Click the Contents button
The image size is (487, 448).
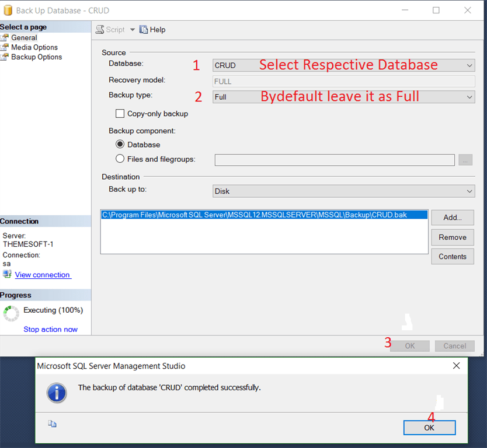coord(453,257)
